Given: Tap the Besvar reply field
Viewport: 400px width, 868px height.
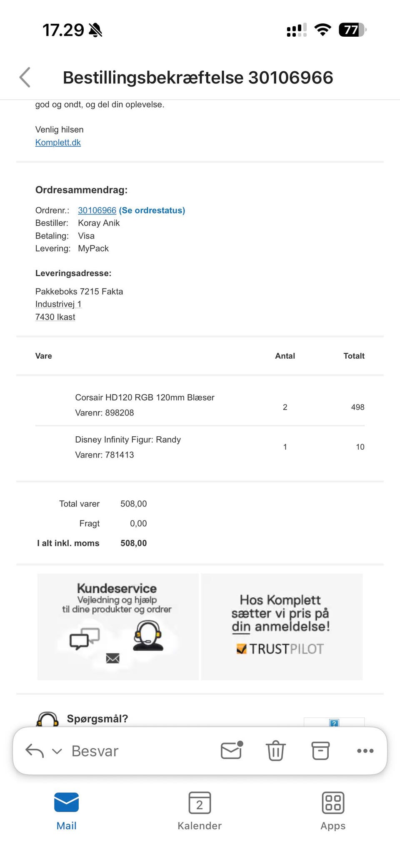Looking at the screenshot, I should [95, 751].
